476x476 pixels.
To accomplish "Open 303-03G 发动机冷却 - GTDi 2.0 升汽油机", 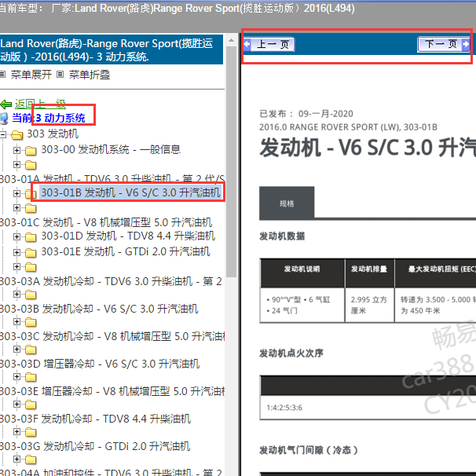I will 95,446.
